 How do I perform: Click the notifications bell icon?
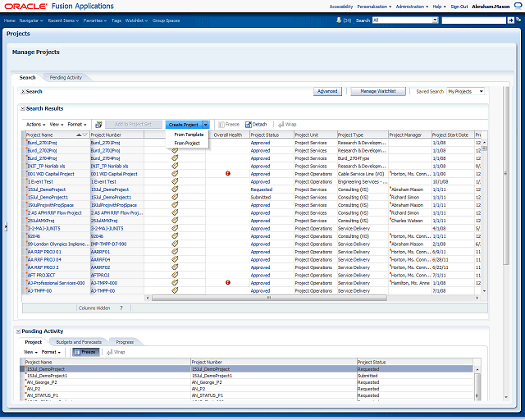click(x=336, y=20)
